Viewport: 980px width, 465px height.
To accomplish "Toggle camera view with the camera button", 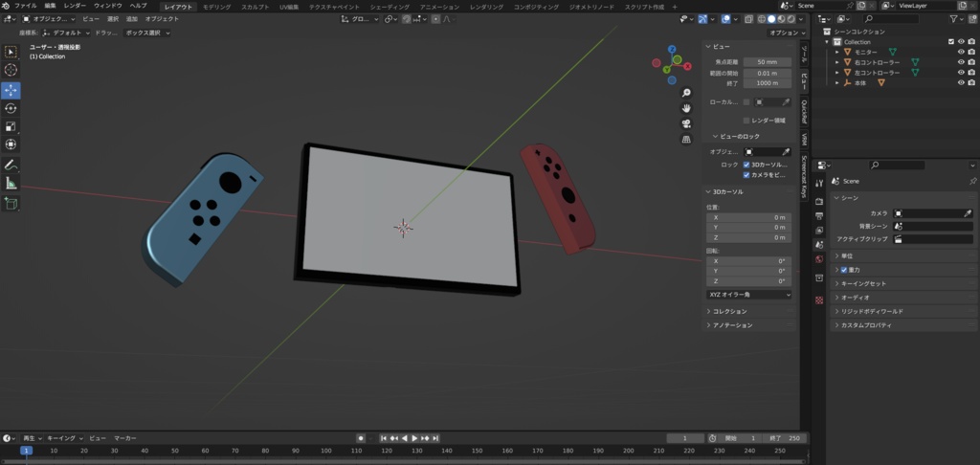I will (686, 123).
